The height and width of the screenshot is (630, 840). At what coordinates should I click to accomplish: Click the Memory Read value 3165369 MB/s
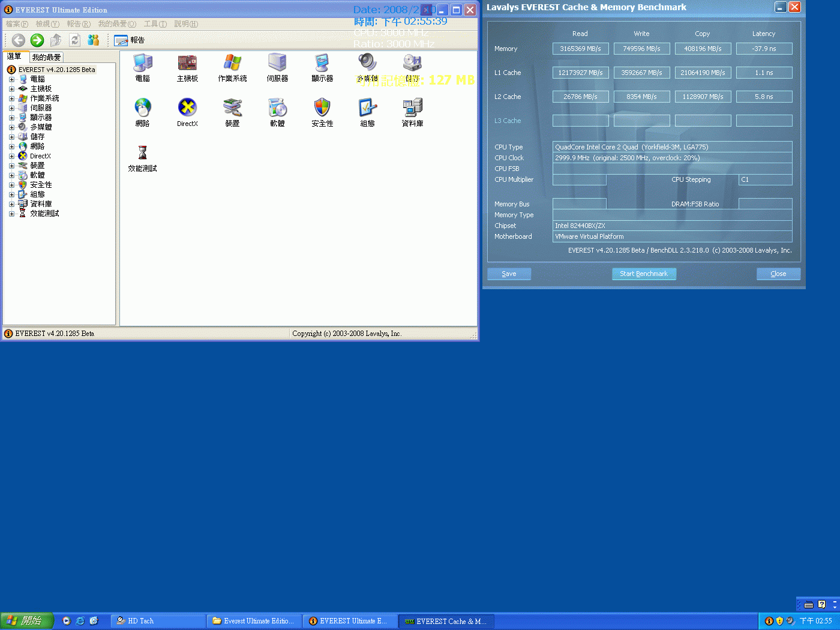coord(580,49)
